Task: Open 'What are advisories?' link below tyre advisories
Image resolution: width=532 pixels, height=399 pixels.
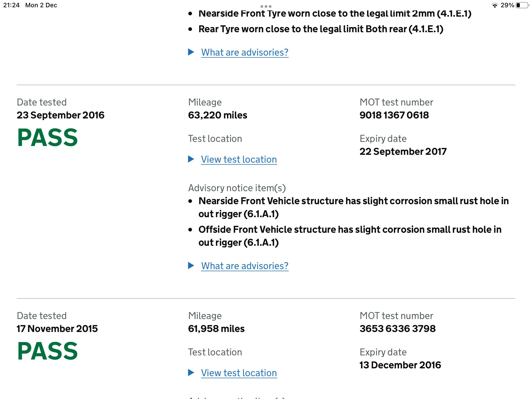Action: (x=245, y=52)
